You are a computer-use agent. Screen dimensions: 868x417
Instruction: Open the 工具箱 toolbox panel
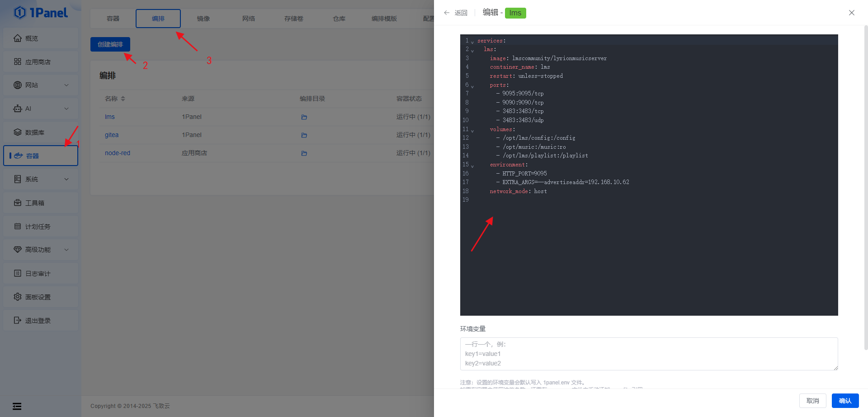coord(40,203)
